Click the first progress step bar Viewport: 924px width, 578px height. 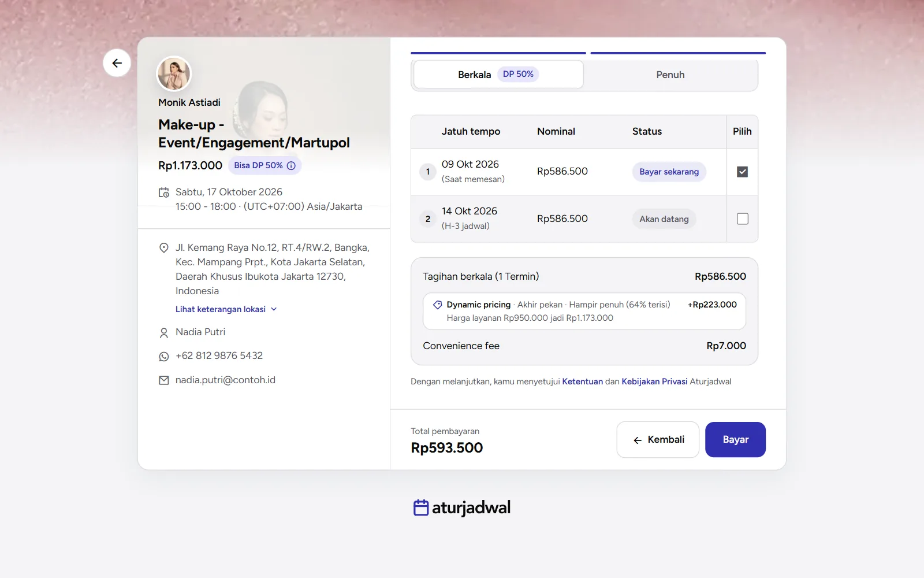tap(498, 53)
